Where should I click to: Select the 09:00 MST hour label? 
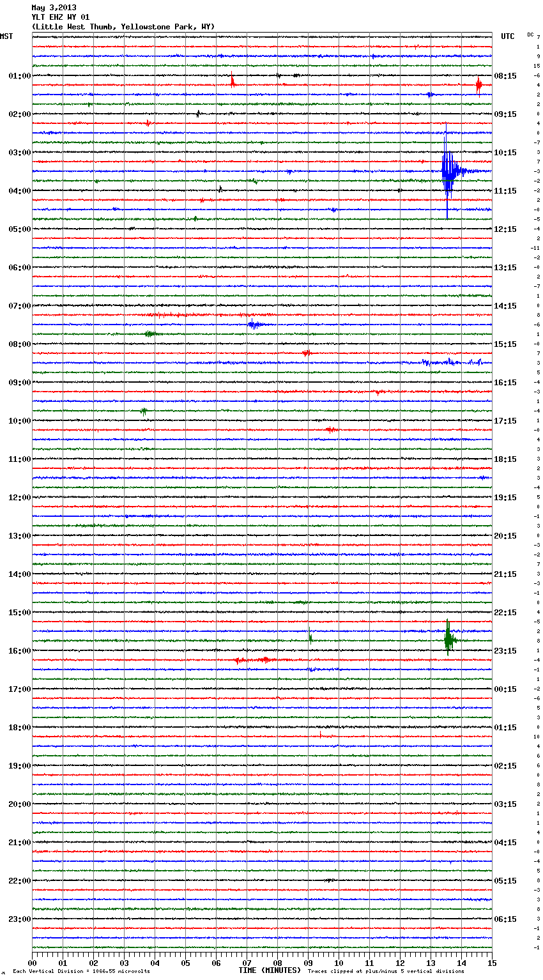(20, 383)
